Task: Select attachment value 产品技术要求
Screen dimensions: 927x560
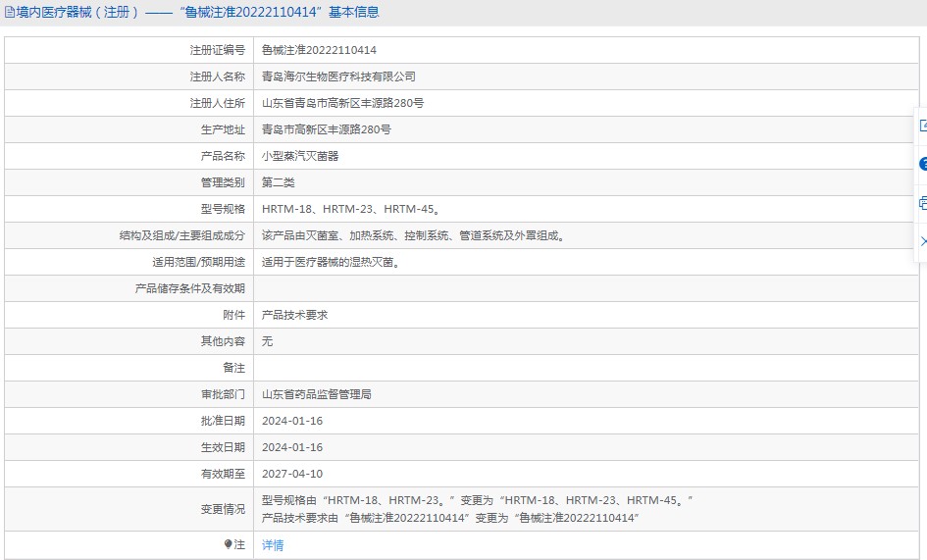Action: (x=294, y=315)
